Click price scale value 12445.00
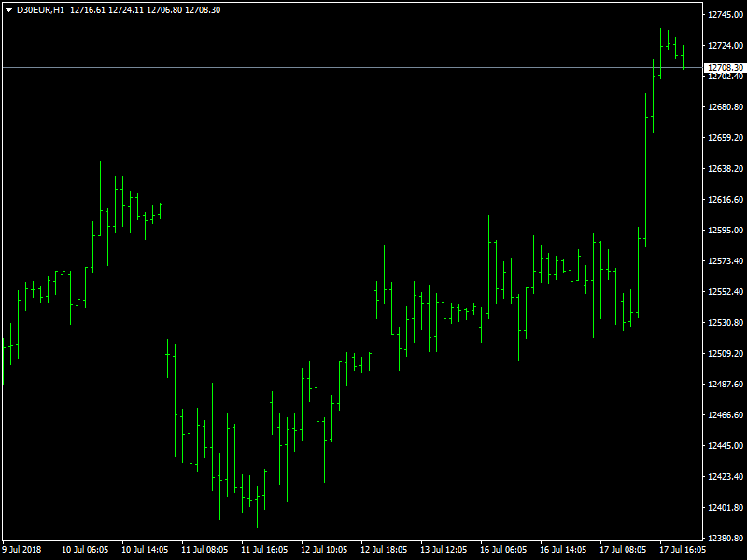This screenshot has width=747, height=560. [726, 446]
